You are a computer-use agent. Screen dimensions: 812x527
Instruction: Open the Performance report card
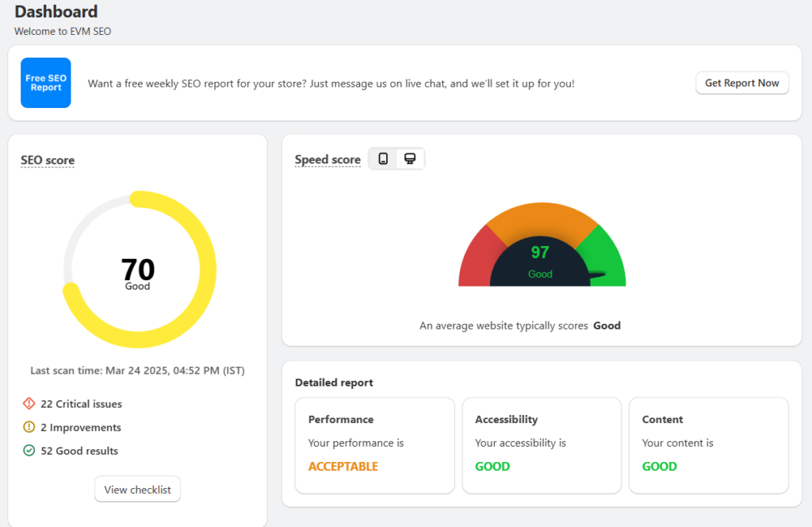(x=375, y=445)
